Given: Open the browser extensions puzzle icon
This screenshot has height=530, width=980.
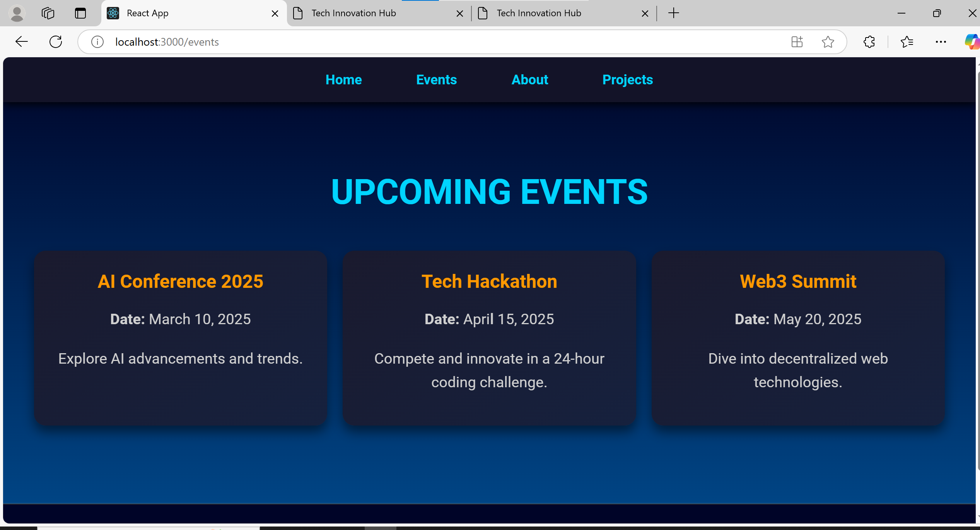Looking at the screenshot, I should [x=869, y=42].
